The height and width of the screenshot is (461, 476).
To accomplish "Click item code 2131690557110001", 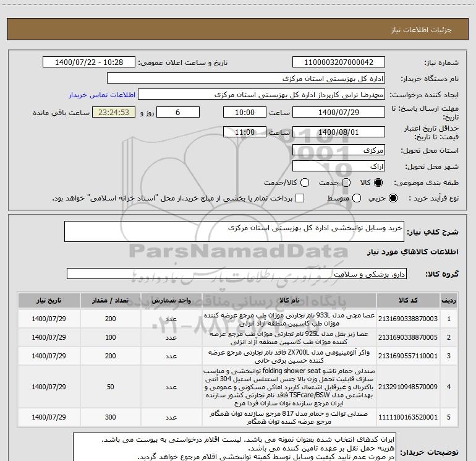I will [408, 356].
